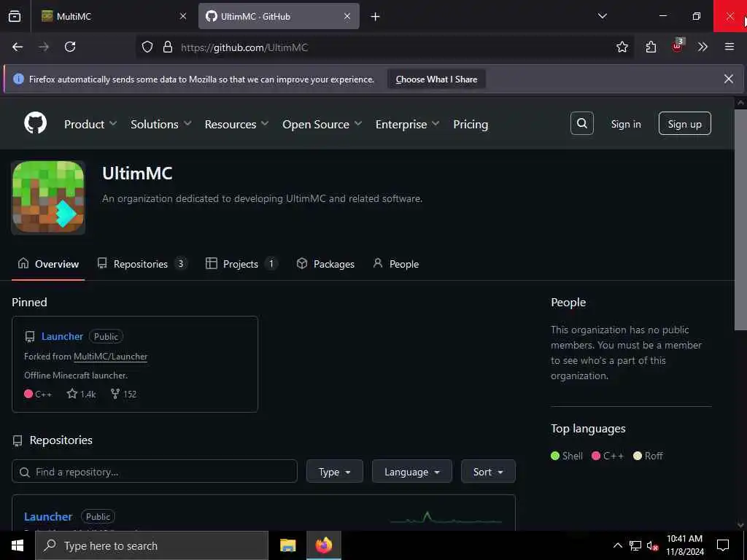Image resolution: width=747 pixels, height=560 pixels.
Task: Expand the Enterprise menu
Action: point(407,124)
